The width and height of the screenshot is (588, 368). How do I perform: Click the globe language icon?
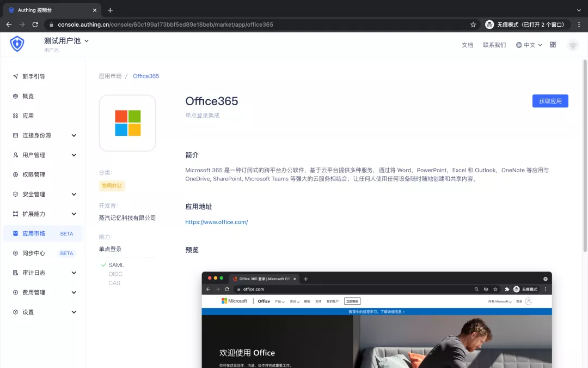pos(519,45)
